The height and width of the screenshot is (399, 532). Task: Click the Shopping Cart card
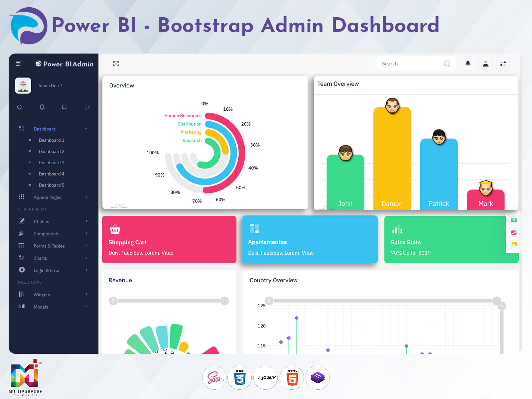click(x=169, y=239)
